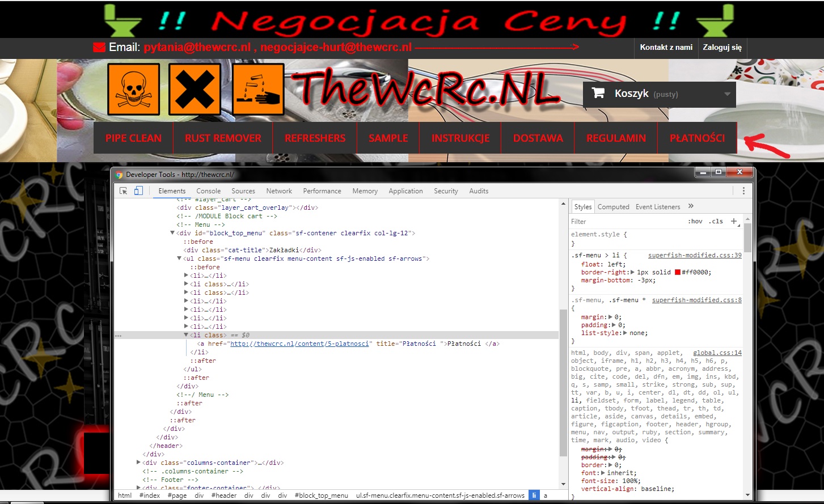Click the Chrome icon in DevTools title bar
Image resolution: width=824 pixels, height=504 pixels.
pos(119,175)
